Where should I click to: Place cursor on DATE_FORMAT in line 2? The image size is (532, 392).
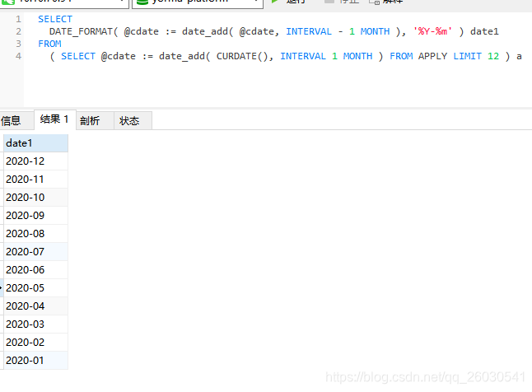(x=81, y=31)
